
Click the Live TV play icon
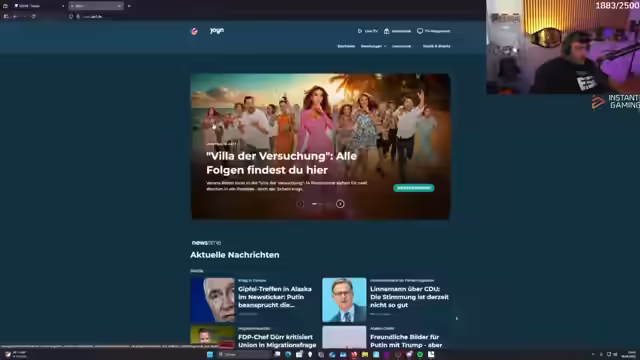click(360, 31)
